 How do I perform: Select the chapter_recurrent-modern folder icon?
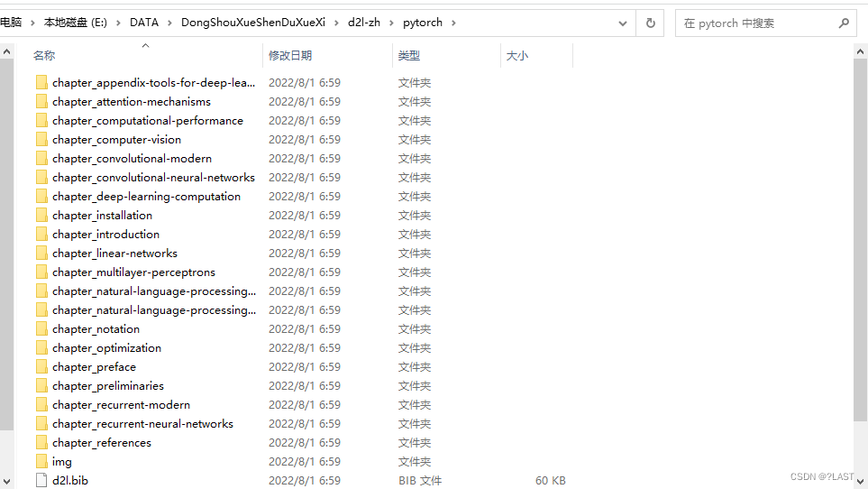point(41,405)
